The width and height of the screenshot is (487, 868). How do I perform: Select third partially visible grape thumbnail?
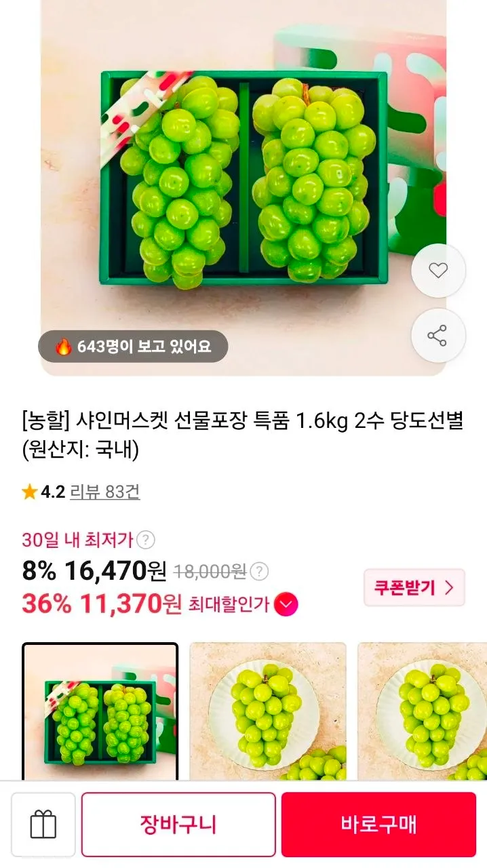pyautogui.click(x=423, y=711)
